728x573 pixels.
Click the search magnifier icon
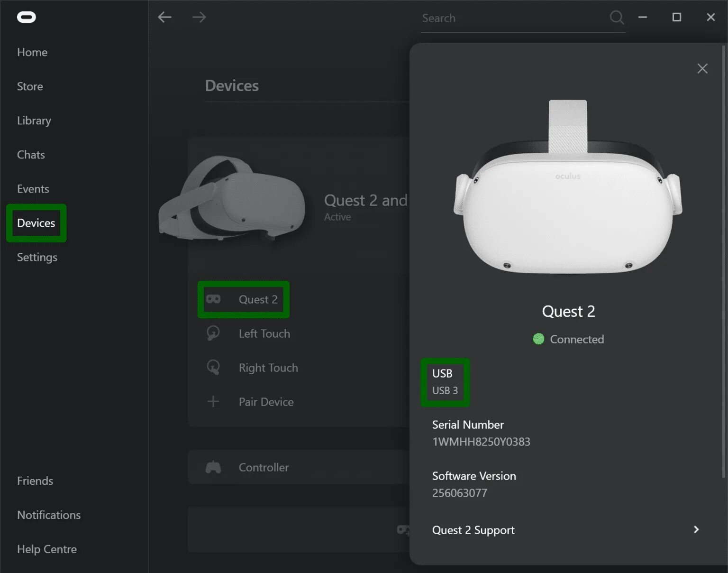(617, 18)
